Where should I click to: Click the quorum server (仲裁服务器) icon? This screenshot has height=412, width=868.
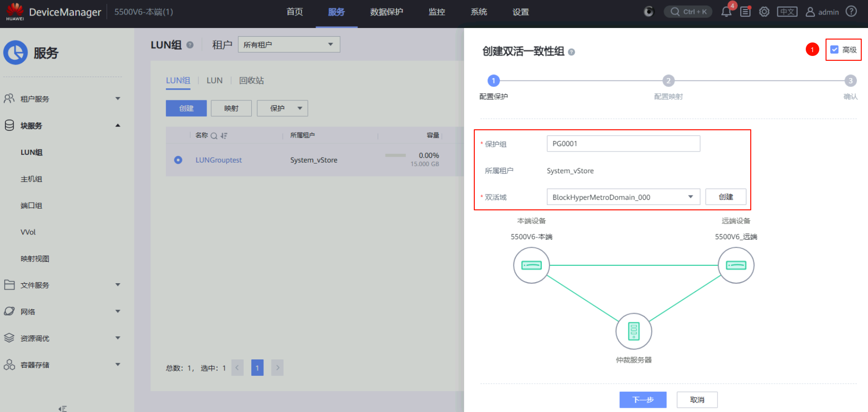634,331
